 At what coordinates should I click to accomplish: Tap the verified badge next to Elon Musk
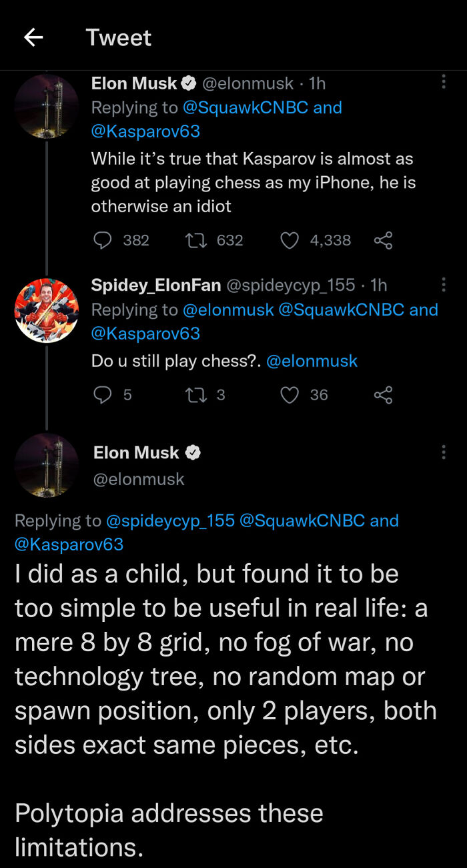(188, 83)
